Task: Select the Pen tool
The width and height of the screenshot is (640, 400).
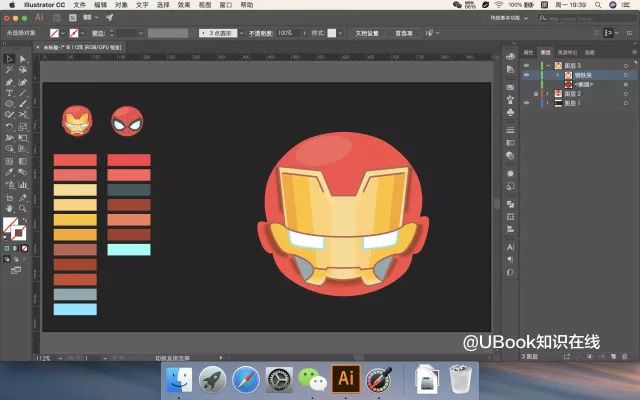Action: coord(9,82)
